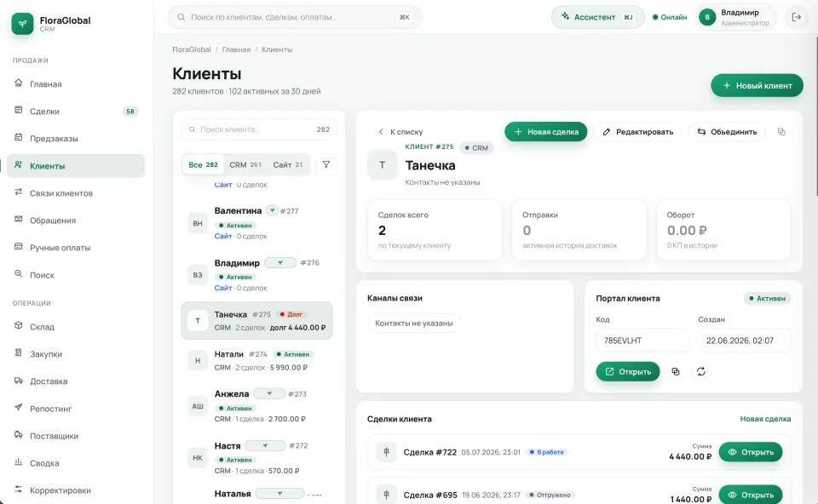The width and height of the screenshot is (818, 504).
Task: Click the portal created date field
Action: [745, 341]
